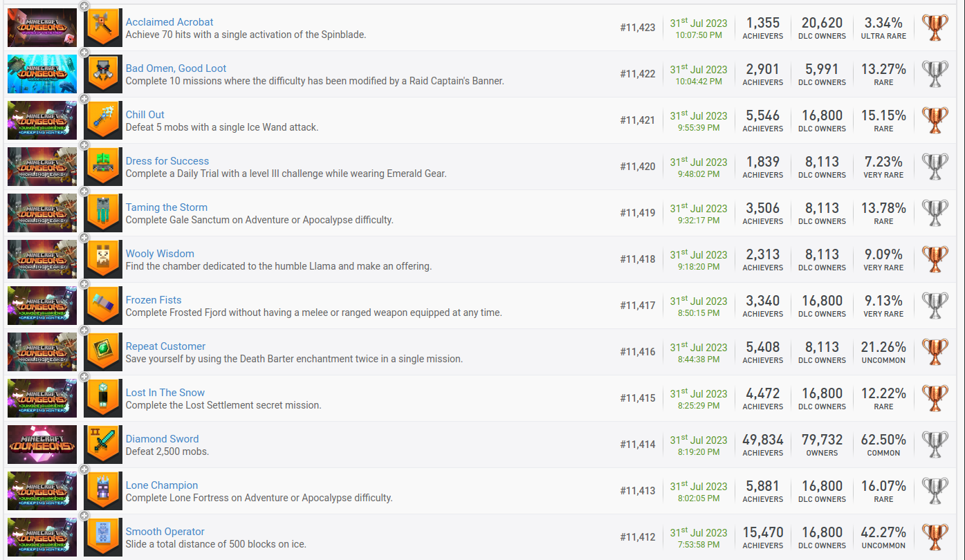Expand the plus button on Chill Out icon
Viewport: 965px width, 560px height.
pyautogui.click(x=84, y=99)
